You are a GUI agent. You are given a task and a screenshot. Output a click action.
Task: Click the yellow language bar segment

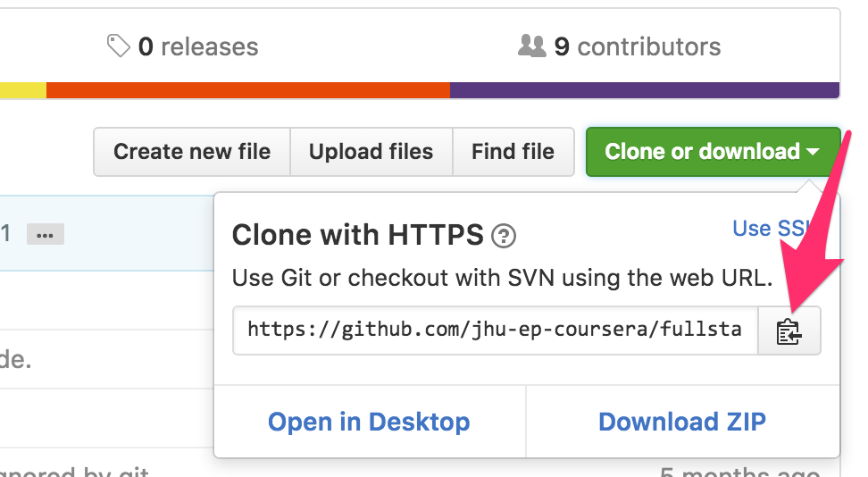[x=22, y=89]
